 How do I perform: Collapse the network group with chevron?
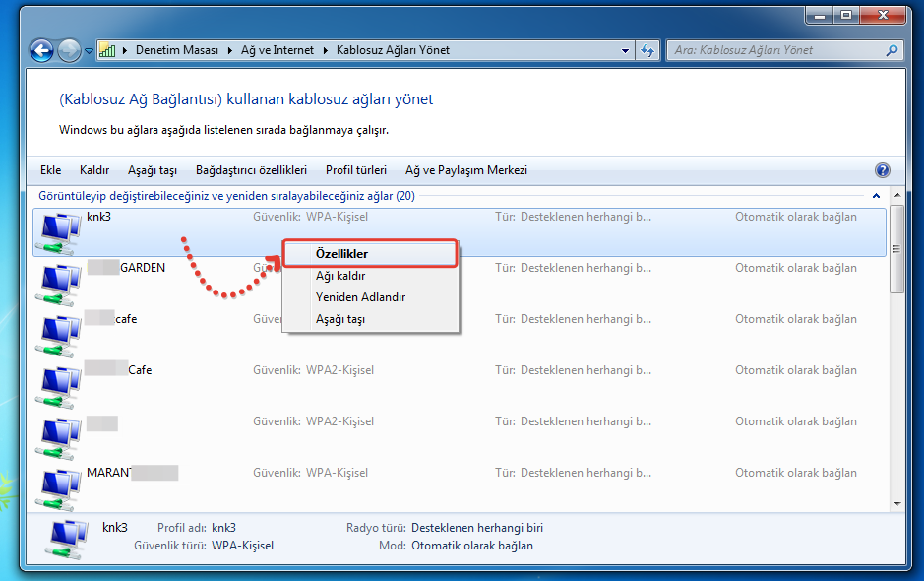coord(876,196)
